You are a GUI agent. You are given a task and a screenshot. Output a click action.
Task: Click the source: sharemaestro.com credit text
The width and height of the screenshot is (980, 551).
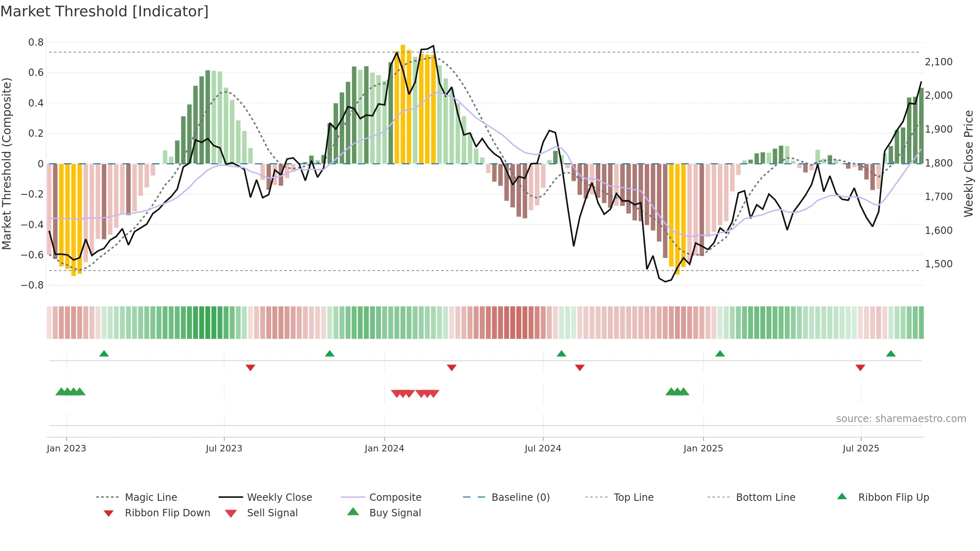(x=901, y=419)
